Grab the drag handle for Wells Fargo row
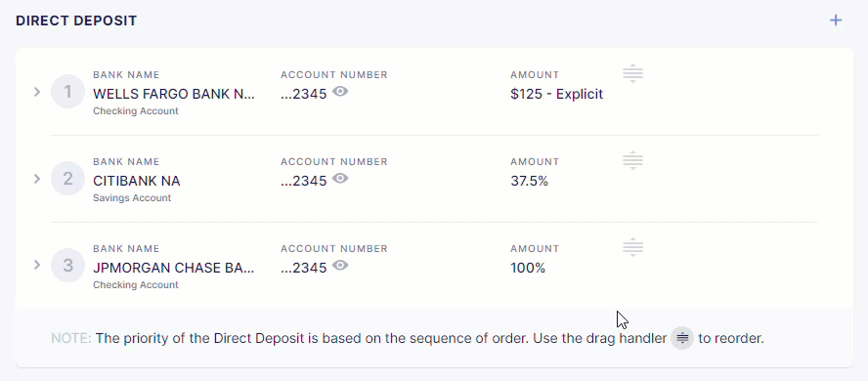This screenshot has height=381, width=868. click(x=632, y=73)
